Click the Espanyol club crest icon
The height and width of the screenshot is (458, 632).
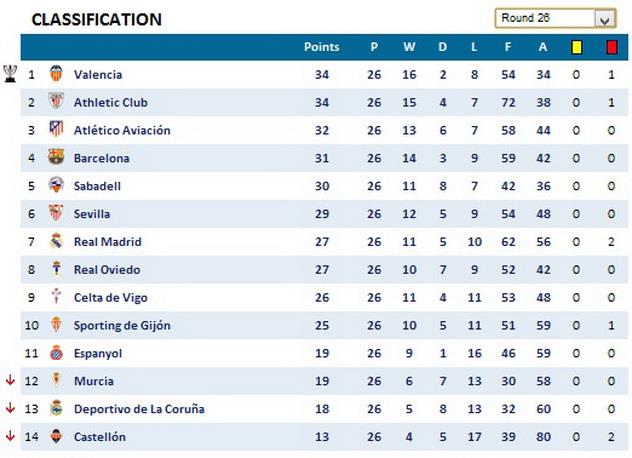(x=56, y=353)
